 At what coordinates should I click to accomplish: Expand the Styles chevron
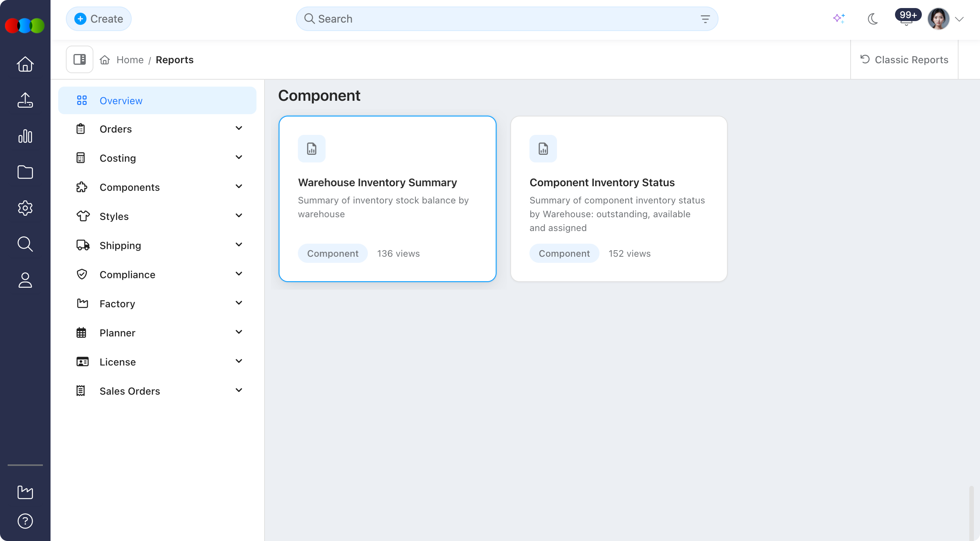tap(239, 216)
